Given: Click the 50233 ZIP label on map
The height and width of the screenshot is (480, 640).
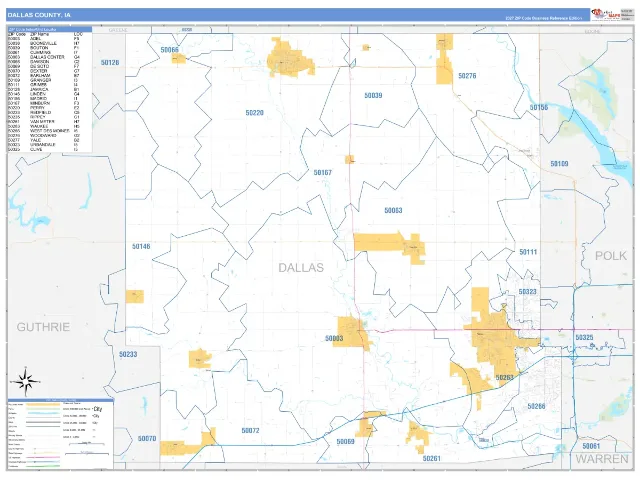Looking at the screenshot, I should 128,354.
